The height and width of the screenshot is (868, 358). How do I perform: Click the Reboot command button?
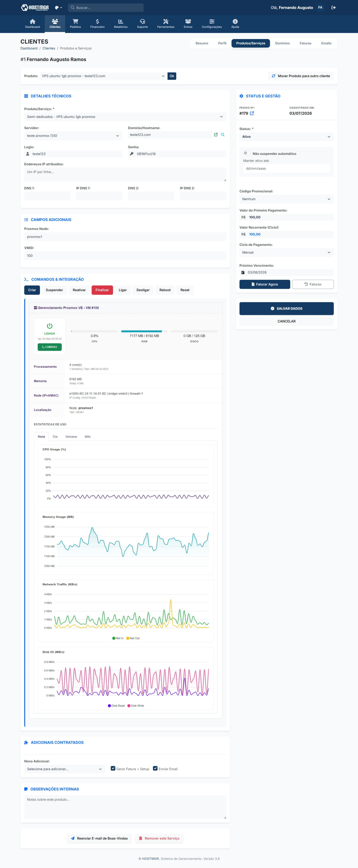click(165, 290)
